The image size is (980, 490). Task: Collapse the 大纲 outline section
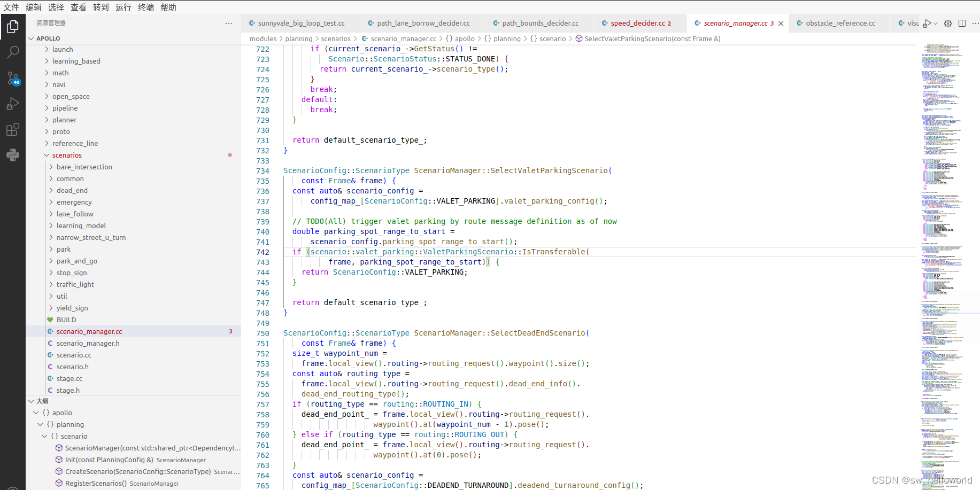pos(42,401)
